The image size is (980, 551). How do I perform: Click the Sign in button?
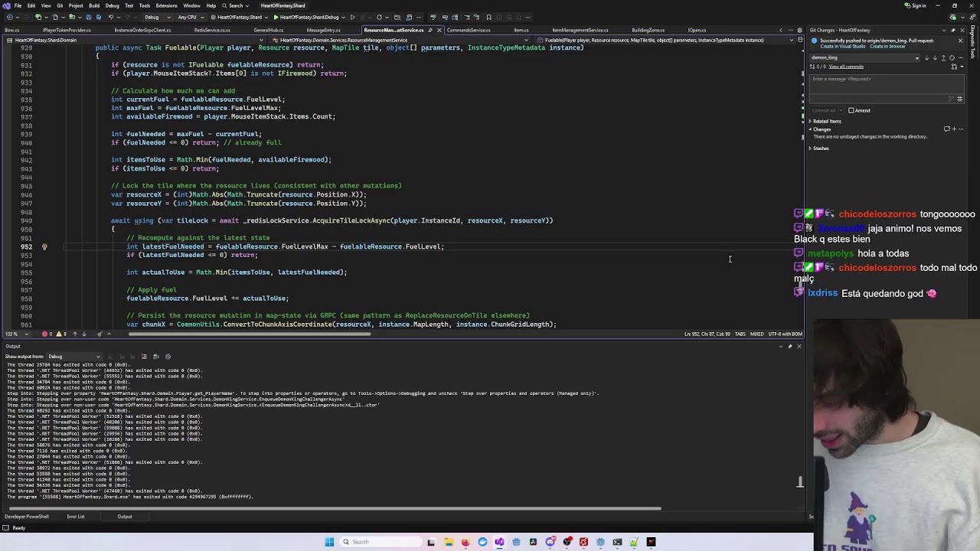click(x=916, y=5)
